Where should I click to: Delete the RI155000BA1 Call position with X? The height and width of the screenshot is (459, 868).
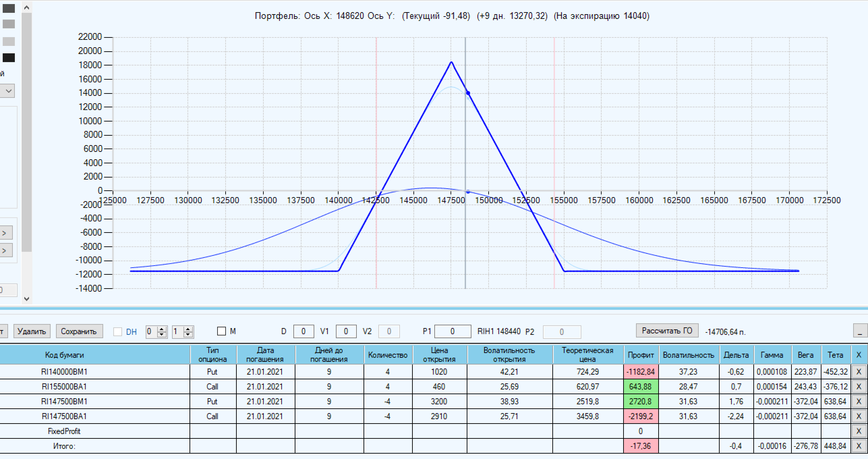pos(859,387)
